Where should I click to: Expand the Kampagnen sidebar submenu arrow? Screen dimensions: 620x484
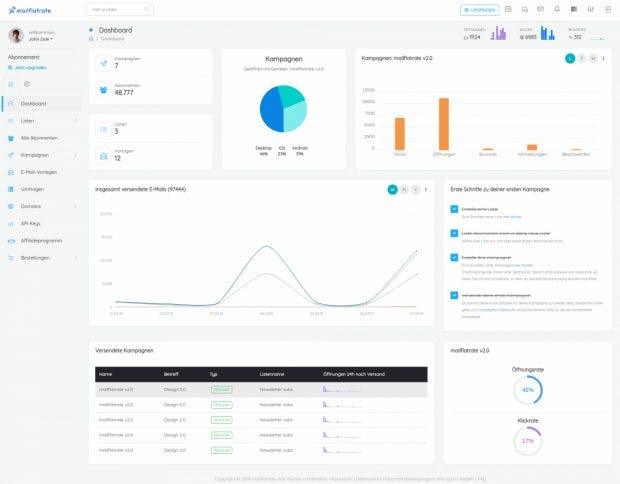click(76, 155)
